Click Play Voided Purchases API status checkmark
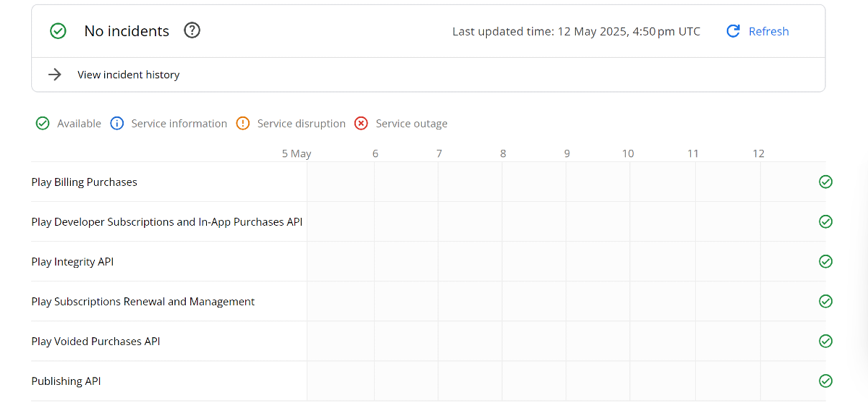This screenshot has height=403, width=868. coord(825,341)
